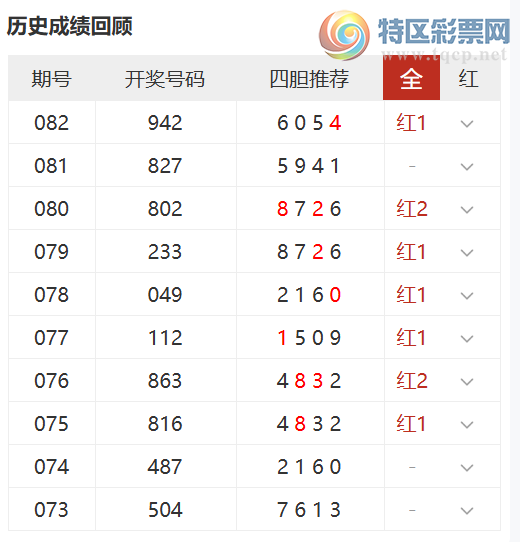Click the 期号 column header
520x542 pixels.
52,79
